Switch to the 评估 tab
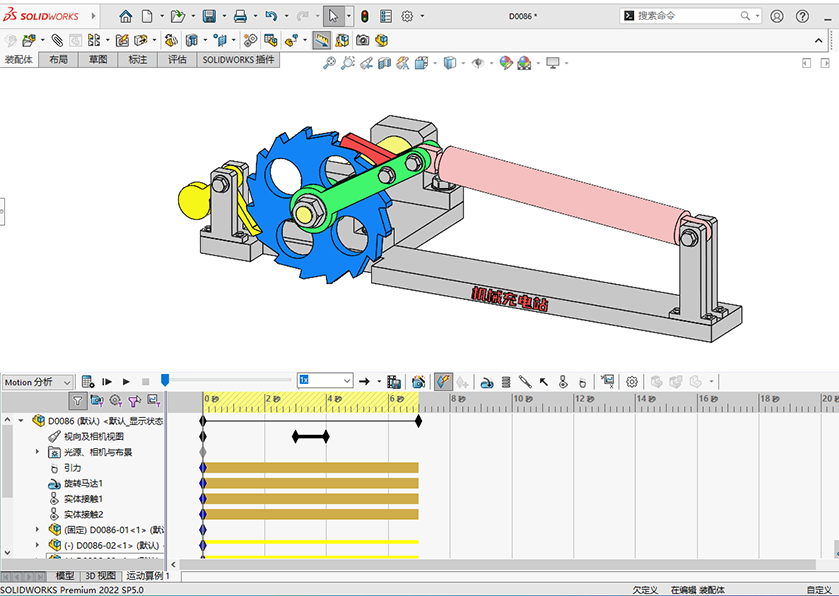The image size is (839, 596). (x=177, y=60)
